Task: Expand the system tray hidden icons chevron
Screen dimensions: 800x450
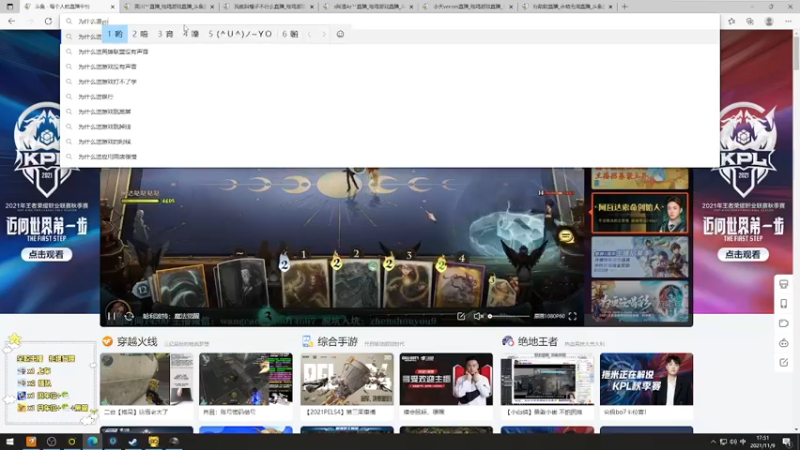Action: click(713, 442)
